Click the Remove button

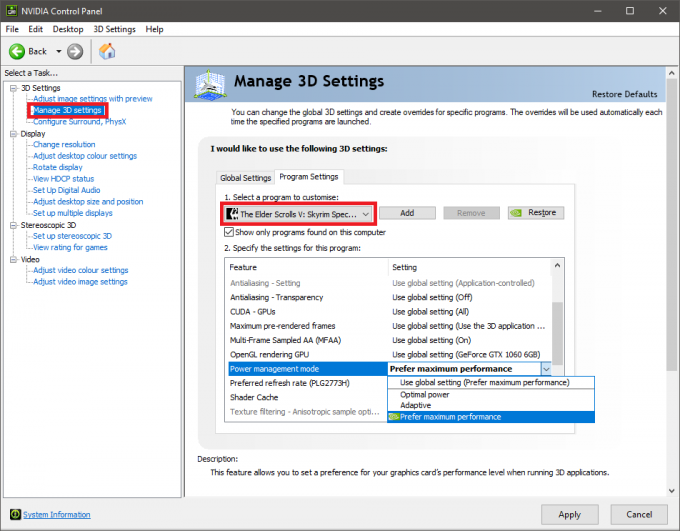pyautogui.click(x=471, y=213)
